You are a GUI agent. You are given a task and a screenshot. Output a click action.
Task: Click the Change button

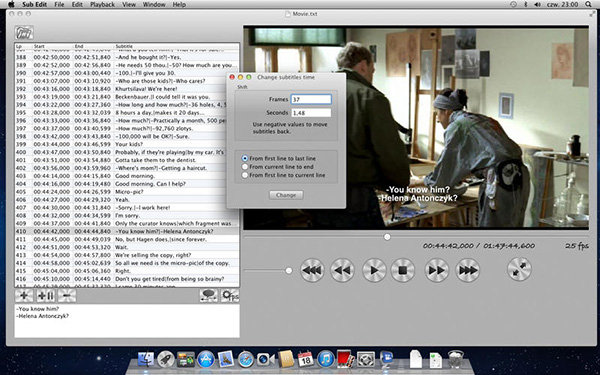tap(286, 195)
